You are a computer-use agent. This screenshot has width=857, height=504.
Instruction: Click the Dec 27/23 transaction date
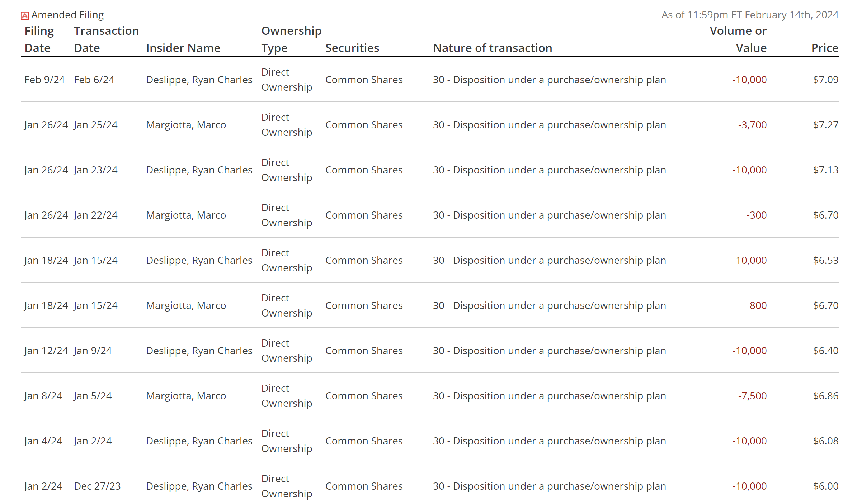pyautogui.click(x=97, y=486)
